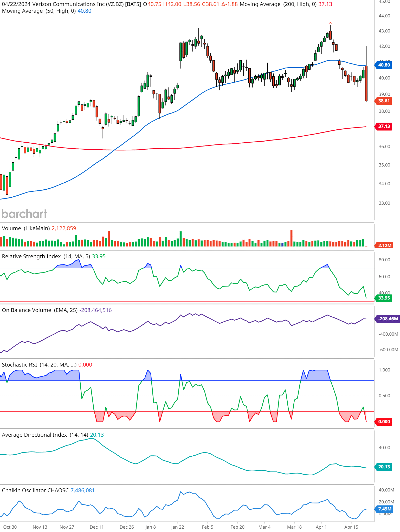400x532 pixels.
Task: Click the Oct 30 date label
Action: point(10,527)
